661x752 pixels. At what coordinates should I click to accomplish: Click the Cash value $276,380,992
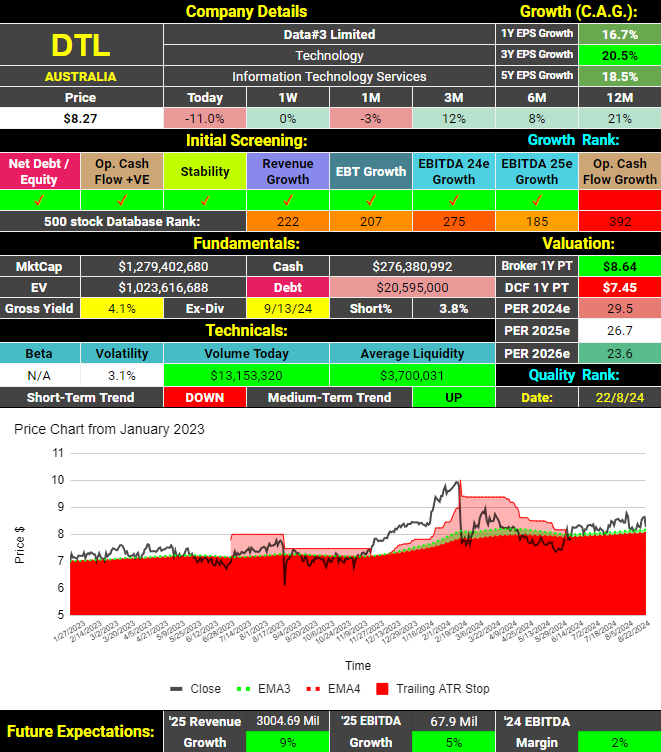point(413,267)
